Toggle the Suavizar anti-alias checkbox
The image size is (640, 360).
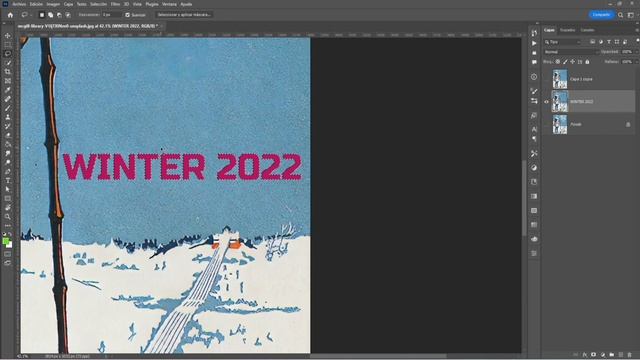click(x=127, y=15)
